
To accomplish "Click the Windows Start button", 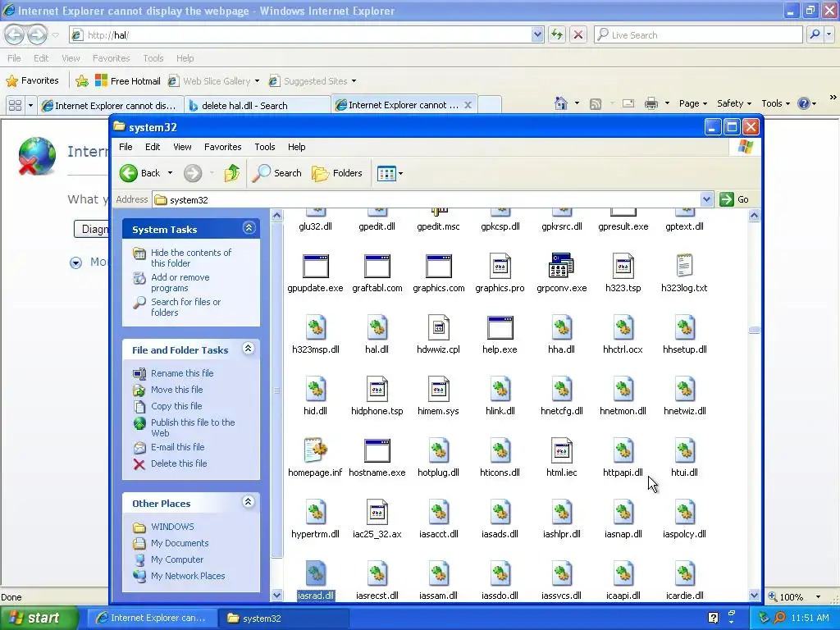I will (x=39, y=618).
